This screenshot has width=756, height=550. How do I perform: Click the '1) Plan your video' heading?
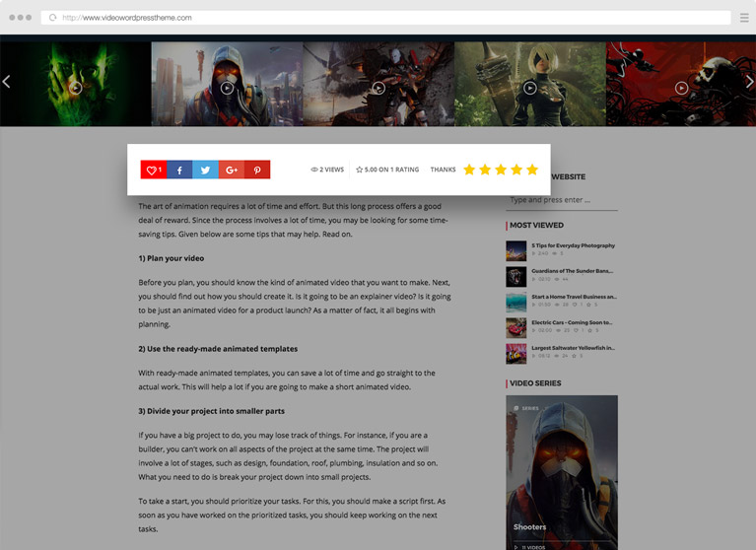(172, 258)
